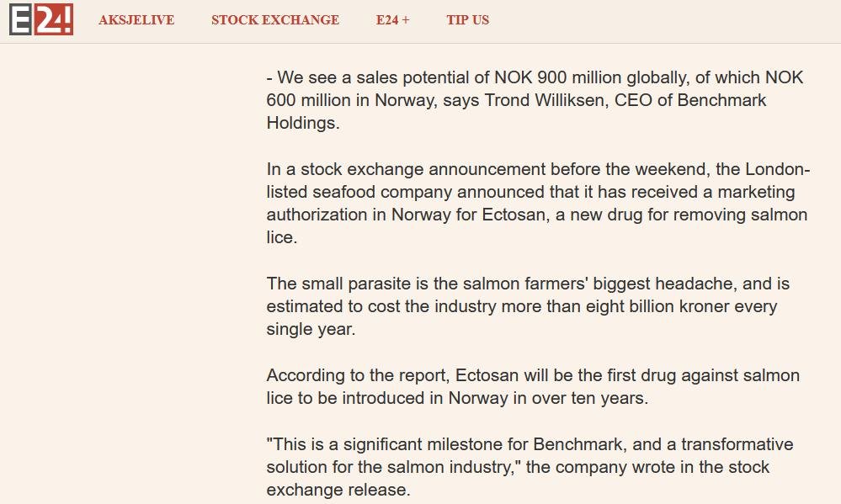Click the Tip Us link

click(x=467, y=20)
